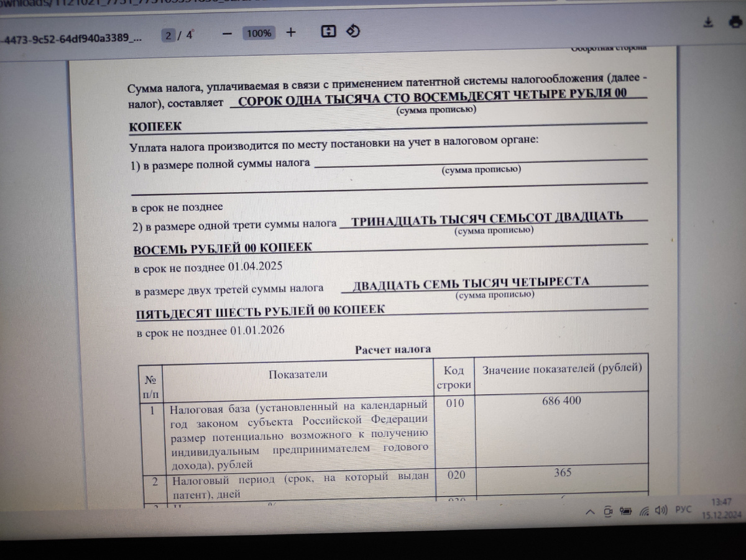Switch keyboard layout by clicking РУС
Viewport: 746px width, 560px height.
[x=683, y=510]
